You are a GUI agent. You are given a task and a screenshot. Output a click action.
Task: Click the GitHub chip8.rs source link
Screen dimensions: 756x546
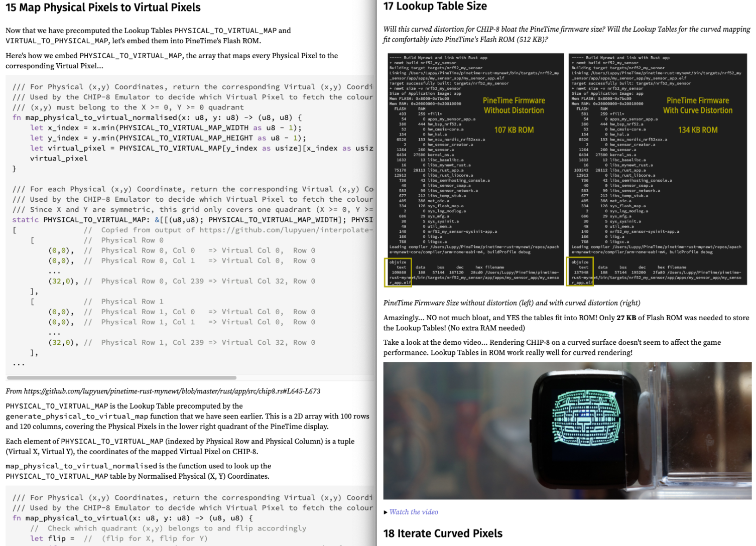[x=172, y=391]
